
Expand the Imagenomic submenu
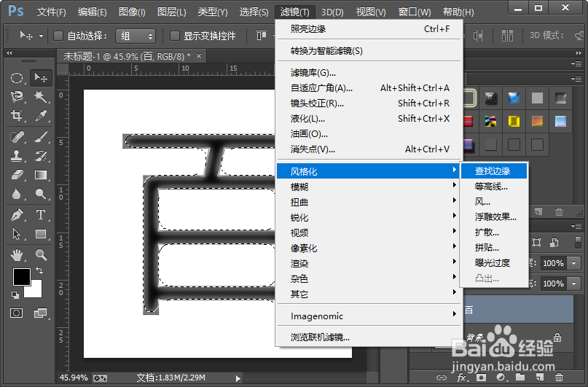pyautogui.click(x=369, y=316)
